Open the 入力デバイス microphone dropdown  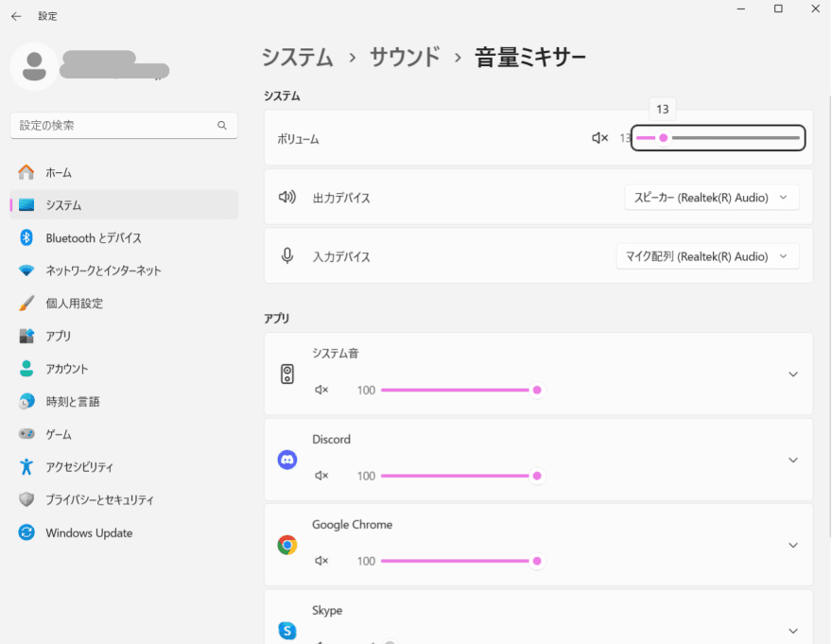707,256
